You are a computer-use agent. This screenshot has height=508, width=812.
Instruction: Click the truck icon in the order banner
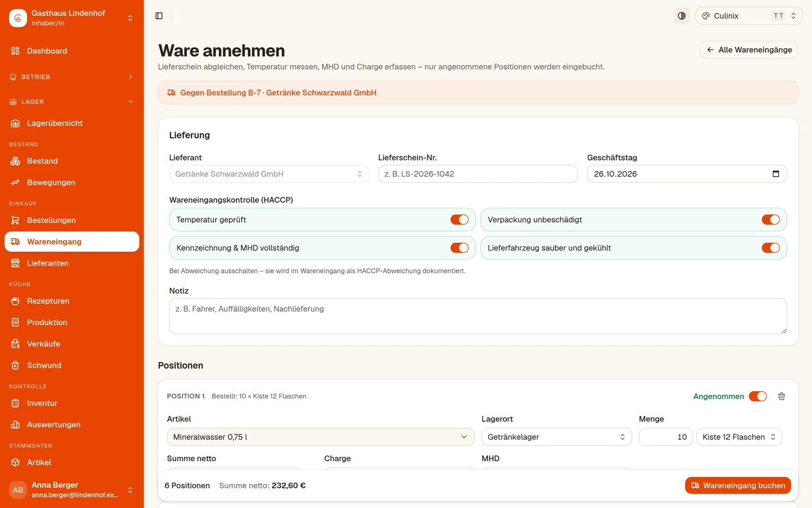[172, 92]
